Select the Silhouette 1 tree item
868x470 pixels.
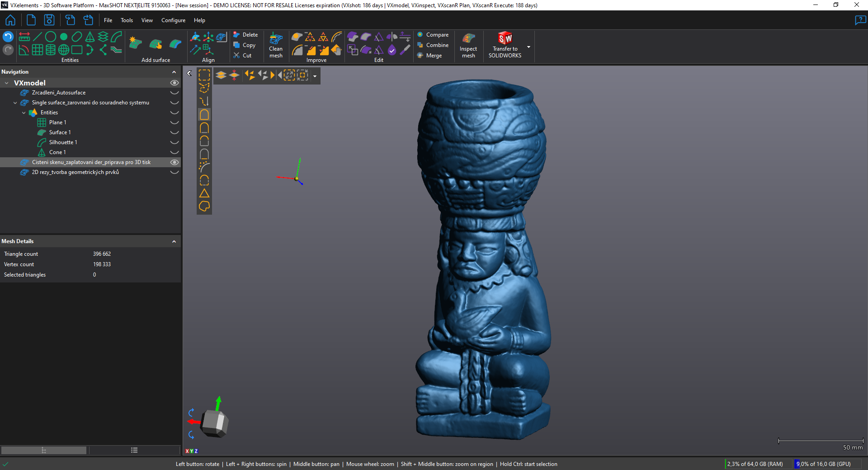[x=63, y=142]
